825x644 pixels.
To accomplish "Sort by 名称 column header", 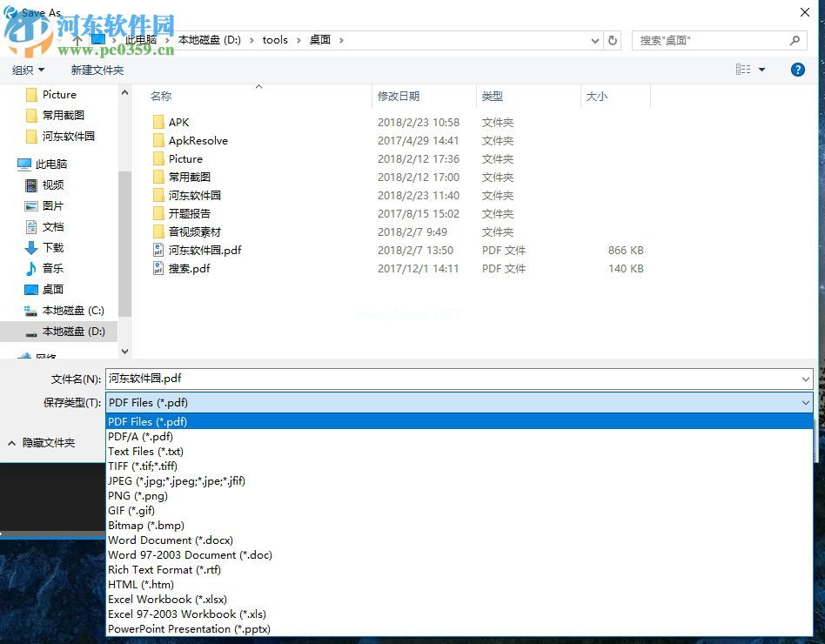I will [160, 97].
